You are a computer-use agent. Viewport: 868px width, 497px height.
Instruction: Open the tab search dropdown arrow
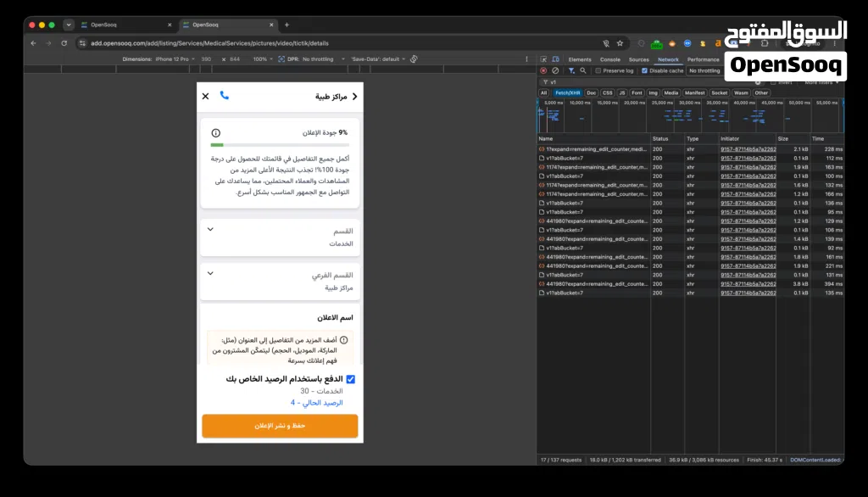point(69,25)
